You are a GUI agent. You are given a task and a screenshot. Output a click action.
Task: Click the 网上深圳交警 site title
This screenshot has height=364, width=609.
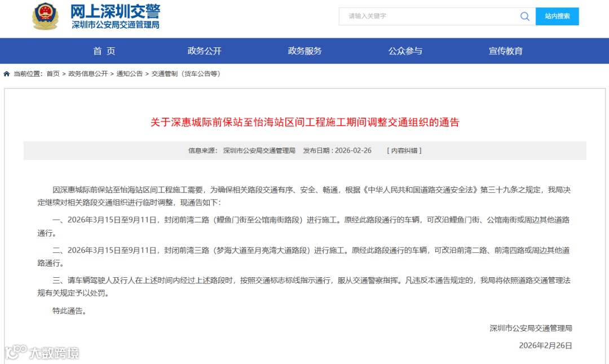(x=116, y=11)
